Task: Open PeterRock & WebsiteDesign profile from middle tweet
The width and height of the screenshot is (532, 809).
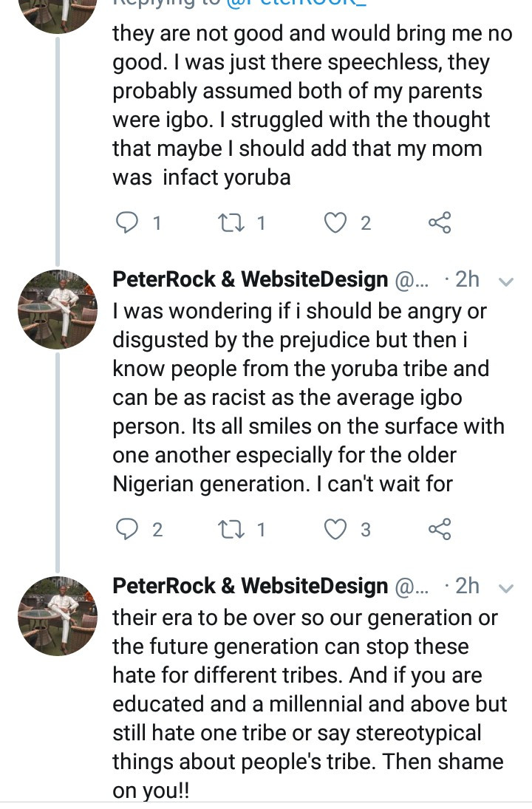Action: tap(250, 279)
